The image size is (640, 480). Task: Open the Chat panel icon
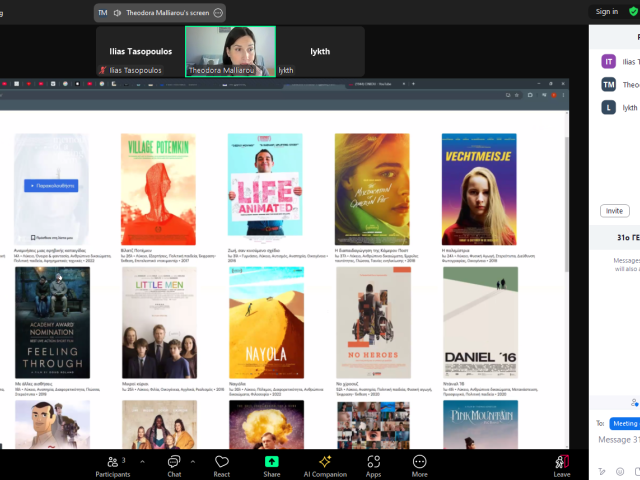(x=174, y=462)
